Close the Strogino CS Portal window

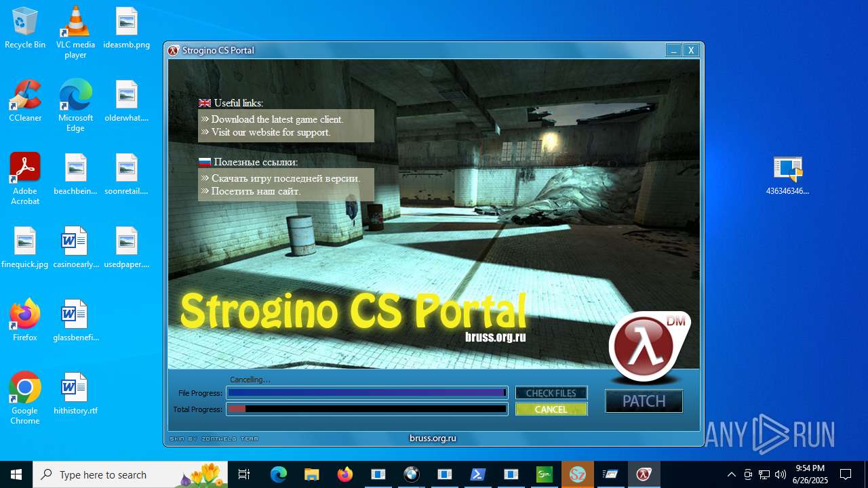click(x=691, y=50)
